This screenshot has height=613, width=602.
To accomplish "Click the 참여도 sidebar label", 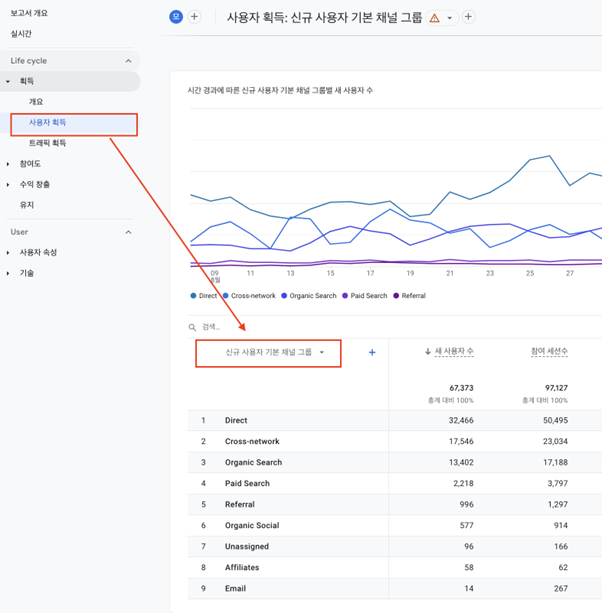I will coord(30,164).
